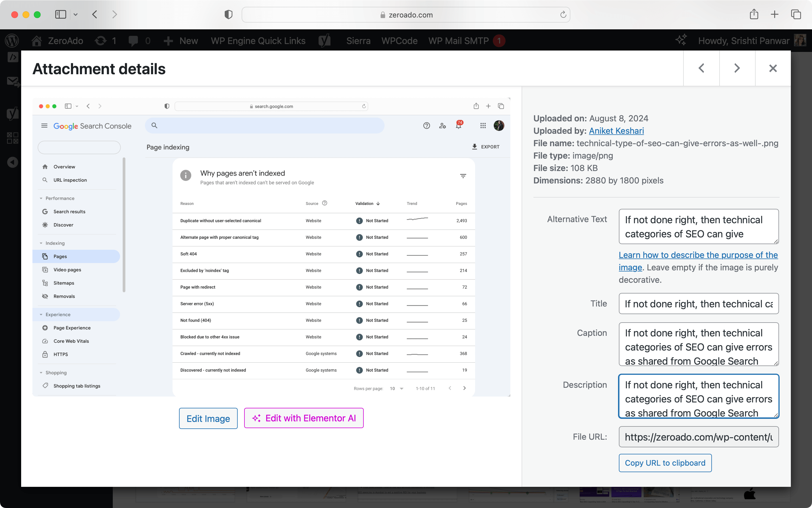The width and height of the screenshot is (812, 508).
Task: Open the pending updates icon
Action: (x=100, y=41)
